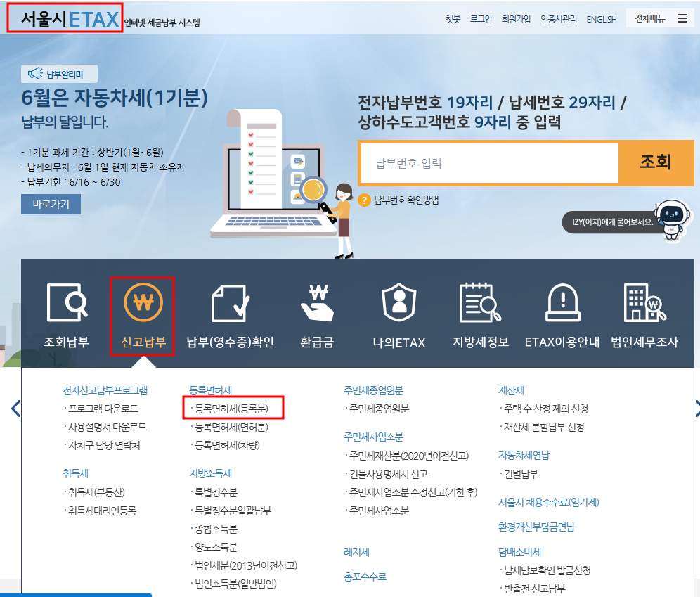Open 회원가입 in the top menu
The height and width of the screenshot is (597, 700).
[x=516, y=19]
